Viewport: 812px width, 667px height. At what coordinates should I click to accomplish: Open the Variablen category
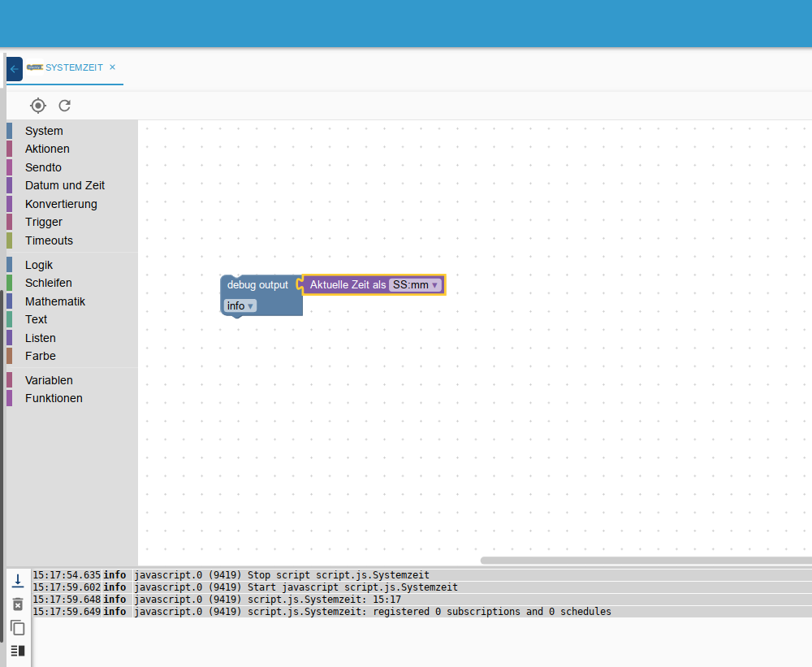coord(49,380)
